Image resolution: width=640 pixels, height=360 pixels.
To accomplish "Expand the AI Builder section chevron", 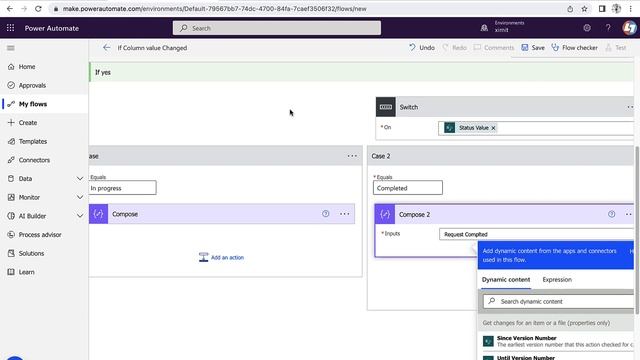I will 80,216.
